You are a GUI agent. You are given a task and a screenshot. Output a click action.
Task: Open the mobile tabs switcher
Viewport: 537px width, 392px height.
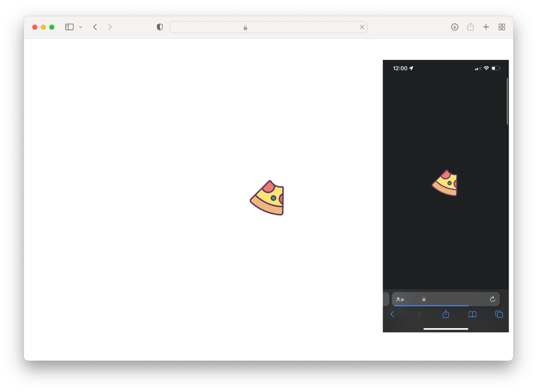coord(499,314)
